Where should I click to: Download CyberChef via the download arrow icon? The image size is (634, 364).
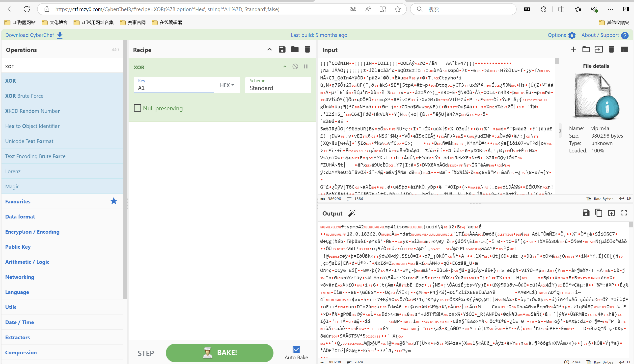pos(60,35)
